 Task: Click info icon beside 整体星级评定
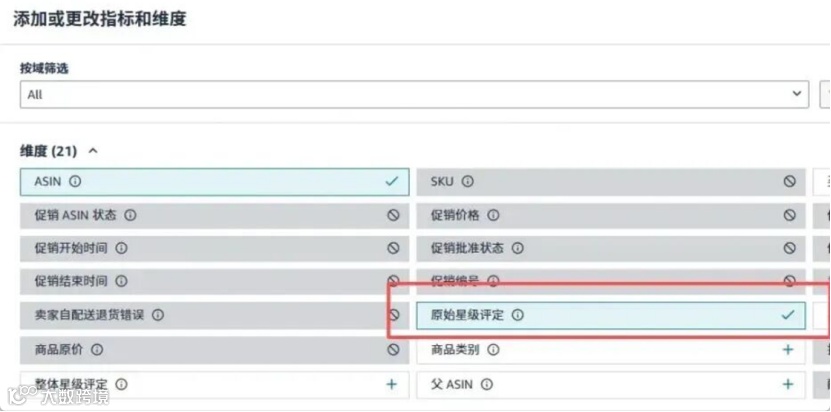click(121, 384)
